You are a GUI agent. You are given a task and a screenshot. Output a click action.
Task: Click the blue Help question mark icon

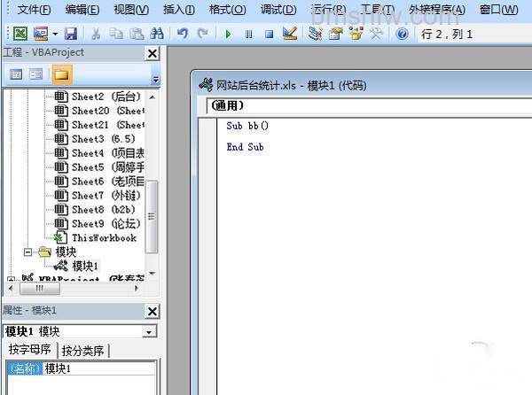[402, 34]
